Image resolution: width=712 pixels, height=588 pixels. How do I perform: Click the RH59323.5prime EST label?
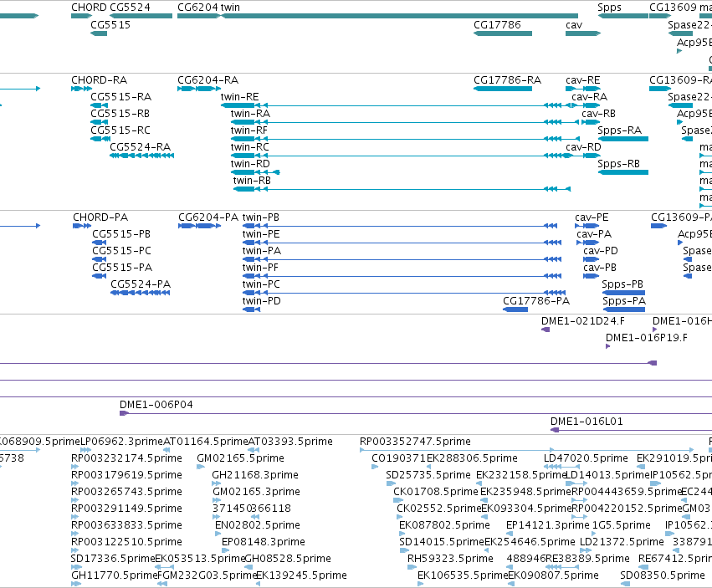click(x=450, y=559)
